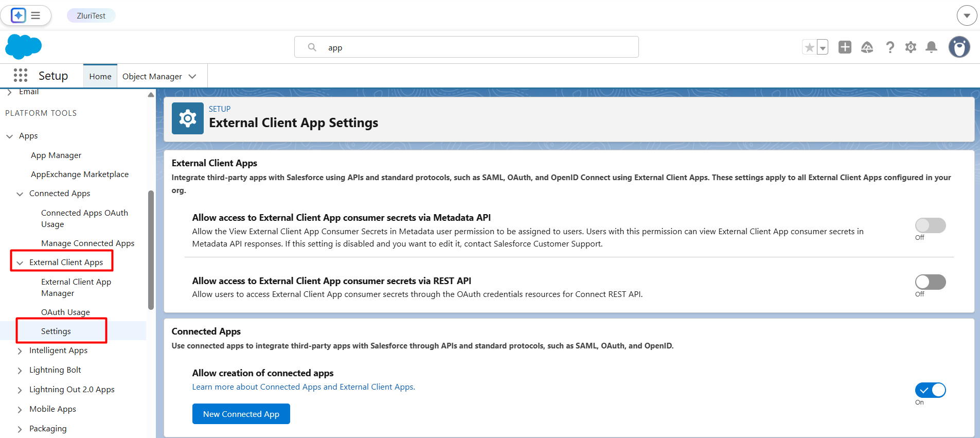
Task: Collapse the External Client Apps chevron
Action: pos(20,262)
